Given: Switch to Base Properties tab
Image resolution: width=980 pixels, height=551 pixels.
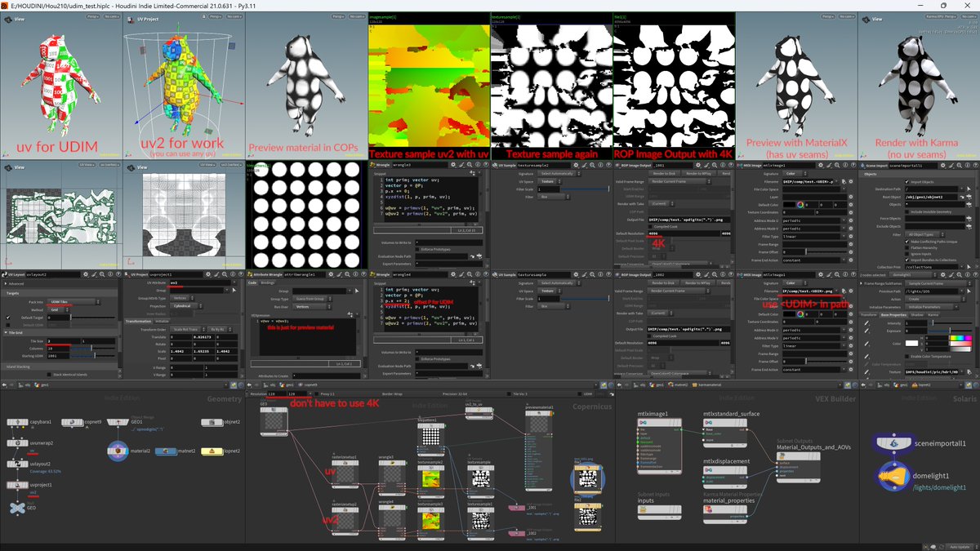Looking at the screenshot, I should (x=893, y=314).
